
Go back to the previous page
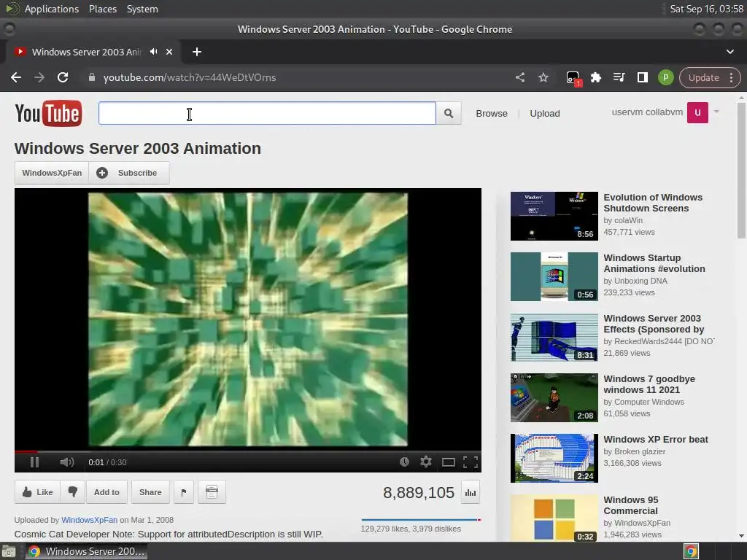(x=16, y=77)
